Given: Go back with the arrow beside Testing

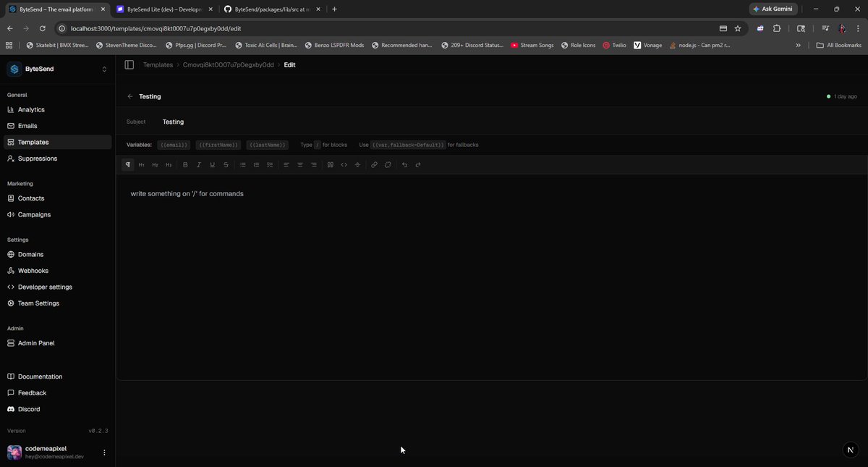Looking at the screenshot, I should tap(130, 96).
